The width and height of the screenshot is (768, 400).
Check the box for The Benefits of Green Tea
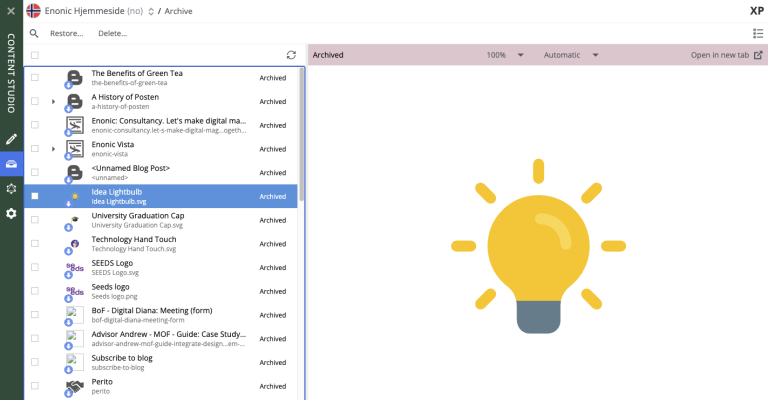[x=35, y=78]
